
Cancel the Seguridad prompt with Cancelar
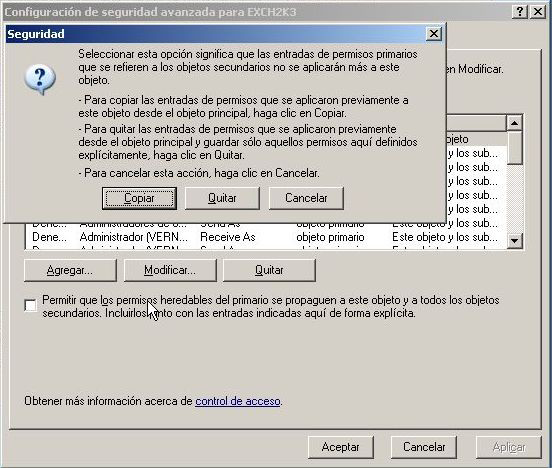click(x=306, y=198)
